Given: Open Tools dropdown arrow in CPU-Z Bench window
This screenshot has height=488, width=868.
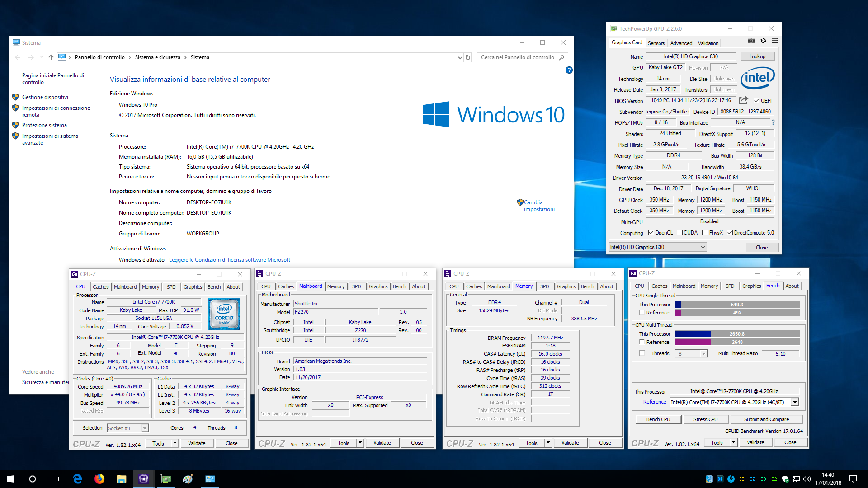Looking at the screenshot, I should [x=733, y=442].
